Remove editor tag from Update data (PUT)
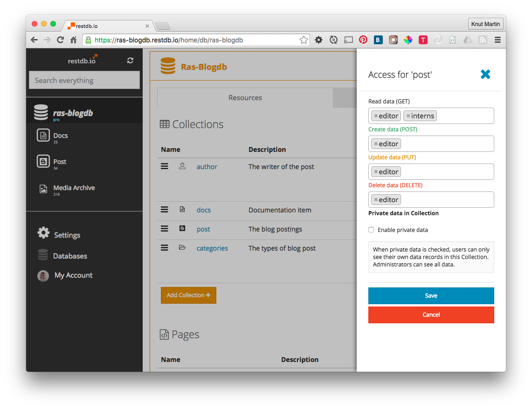The width and height of the screenshot is (532, 409). pos(376,172)
